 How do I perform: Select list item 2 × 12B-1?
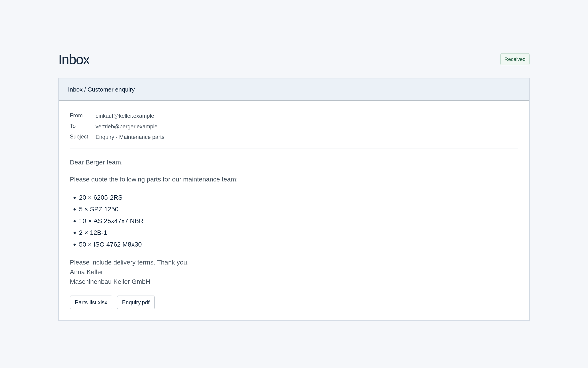tap(93, 233)
